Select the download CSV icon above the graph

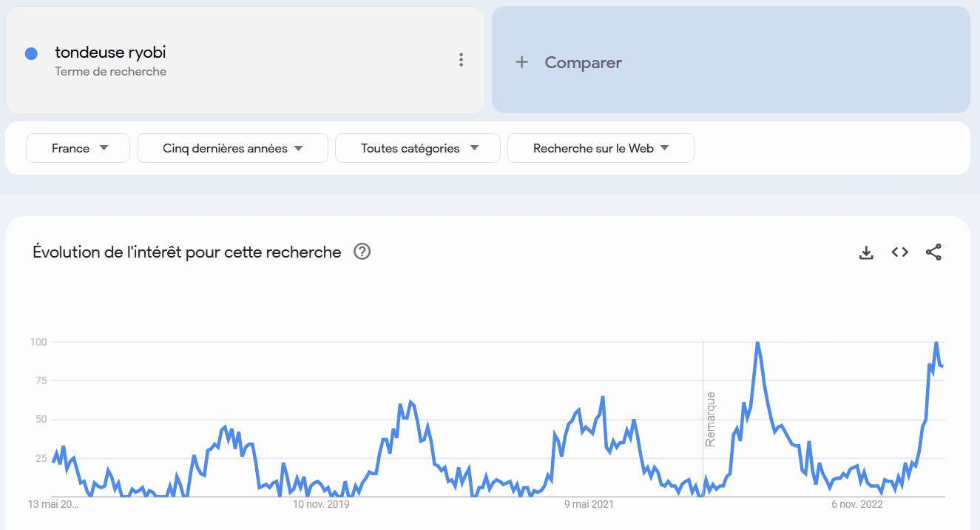point(865,252)
